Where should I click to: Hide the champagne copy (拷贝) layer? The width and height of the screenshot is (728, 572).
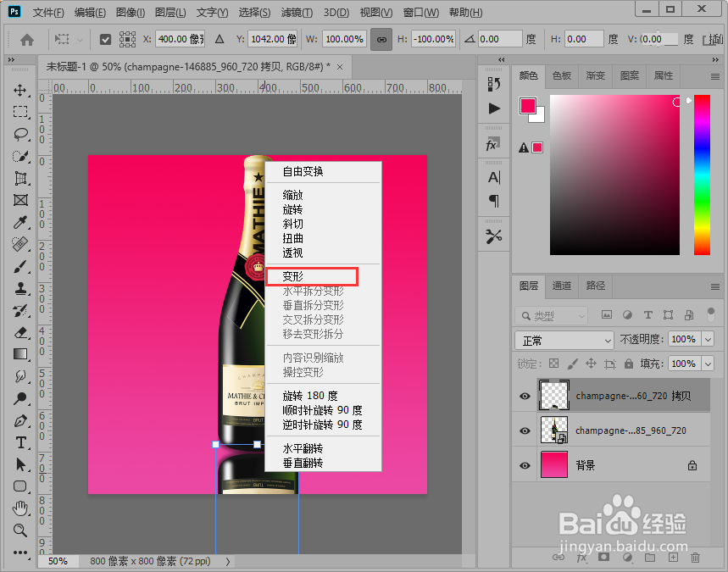click(525, 396)
